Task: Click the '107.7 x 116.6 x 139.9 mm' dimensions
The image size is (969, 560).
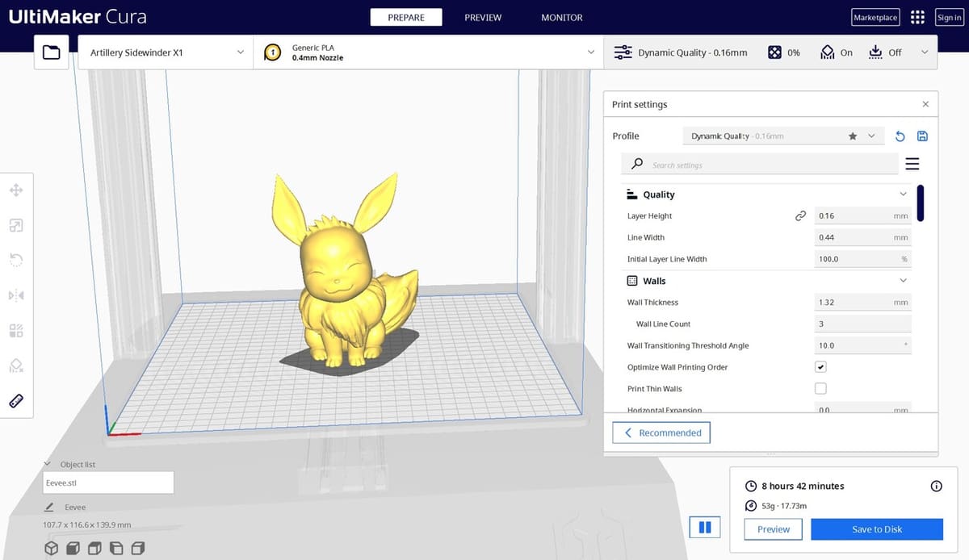Action: click(86, 525)
